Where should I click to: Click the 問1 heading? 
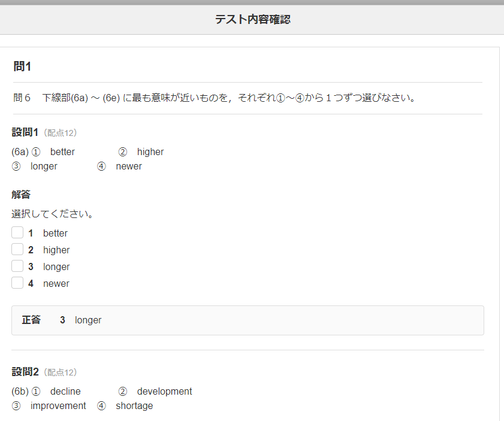coord(22,66)
